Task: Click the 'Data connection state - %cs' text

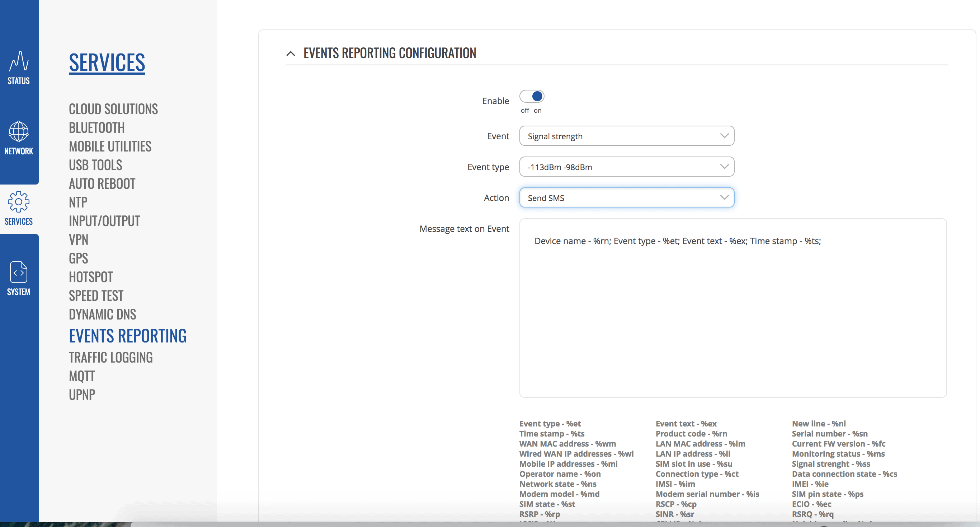Action: point(844,474)
